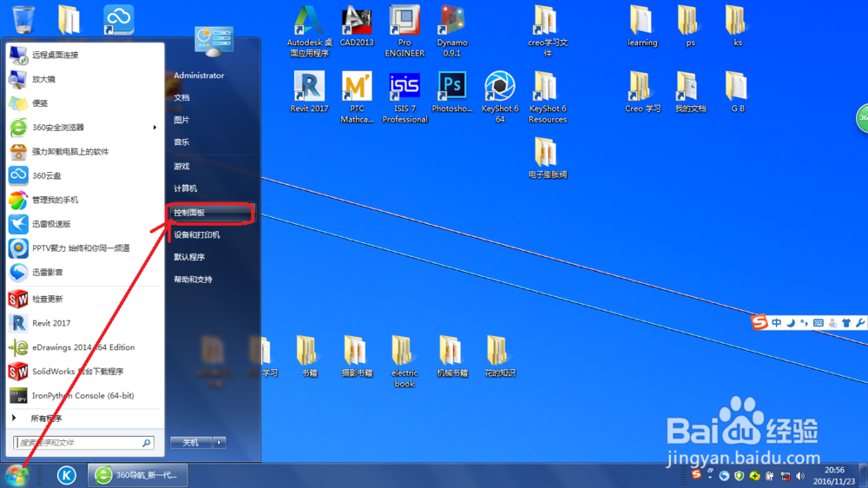Viewport: 868px width, 488px height.
Task: Open 控制面板 in Start menu
Action: point(210,213)
